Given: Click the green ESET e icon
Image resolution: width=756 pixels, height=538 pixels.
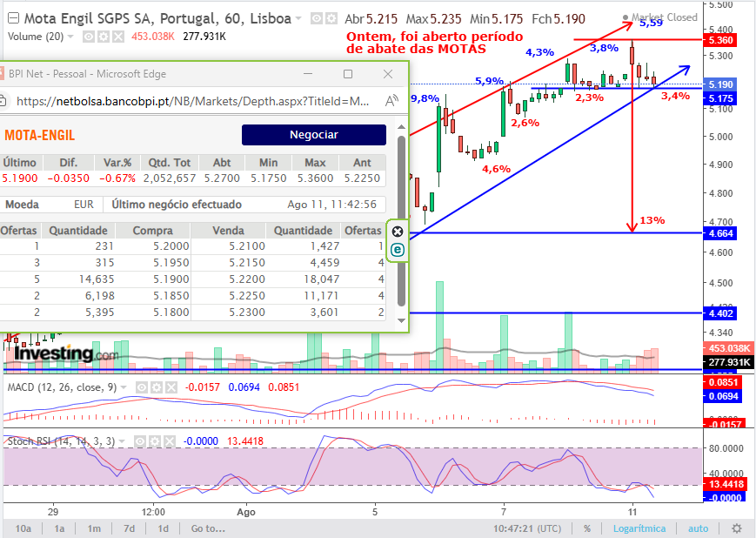Looking at the screenshot, I should pyautogui.click(x=398, y=250).
